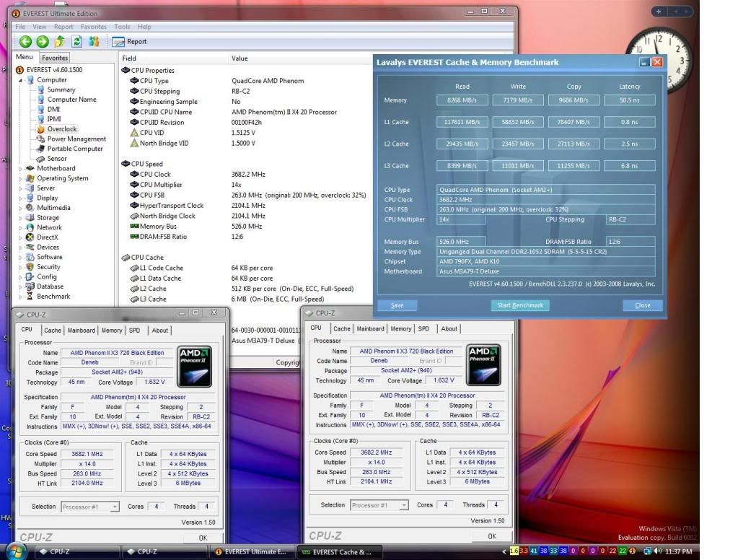Open the SPD tab in left CPU-Z window
The width and height of the screenshot is (738, 560).
[134, 331]
